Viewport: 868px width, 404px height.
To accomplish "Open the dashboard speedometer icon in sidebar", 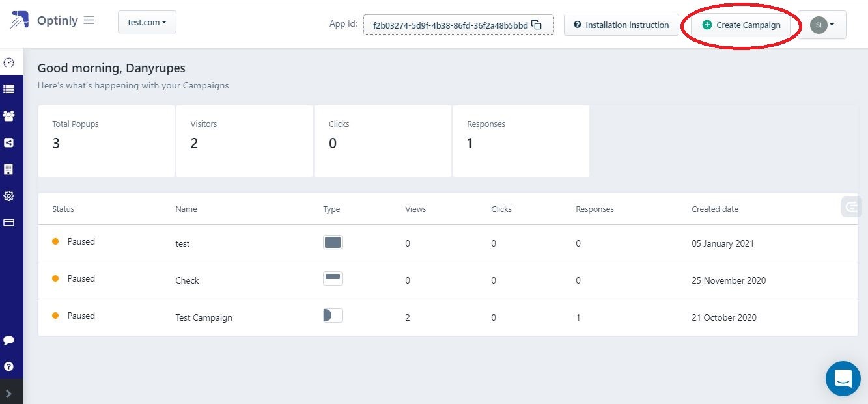I will [x=9, y=63].
